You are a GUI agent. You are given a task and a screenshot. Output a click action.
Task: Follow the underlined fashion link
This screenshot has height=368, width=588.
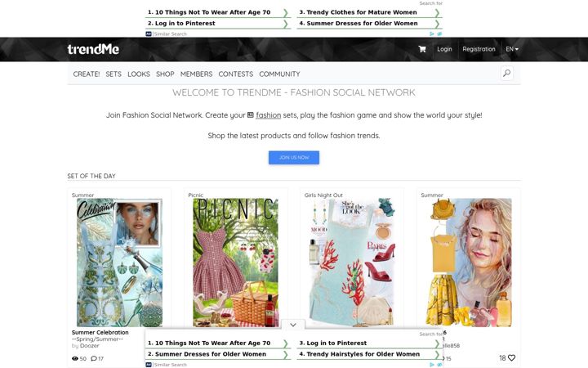click(x=269, y=115)
